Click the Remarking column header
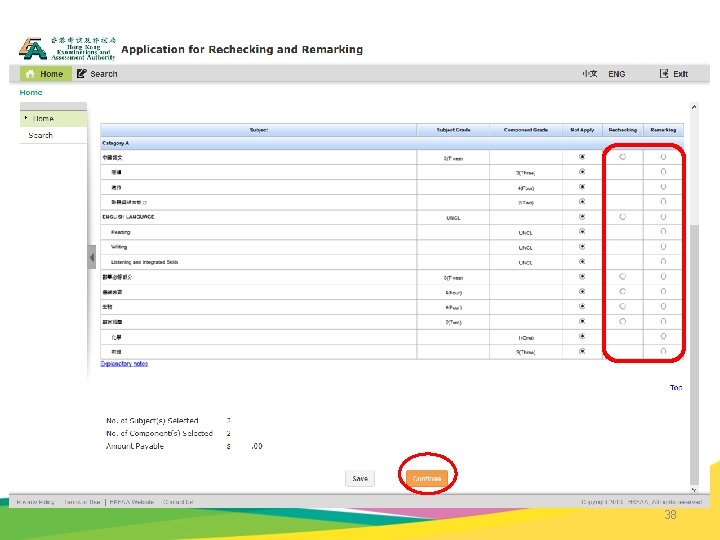Screen dimensions: 720x540 663,130
